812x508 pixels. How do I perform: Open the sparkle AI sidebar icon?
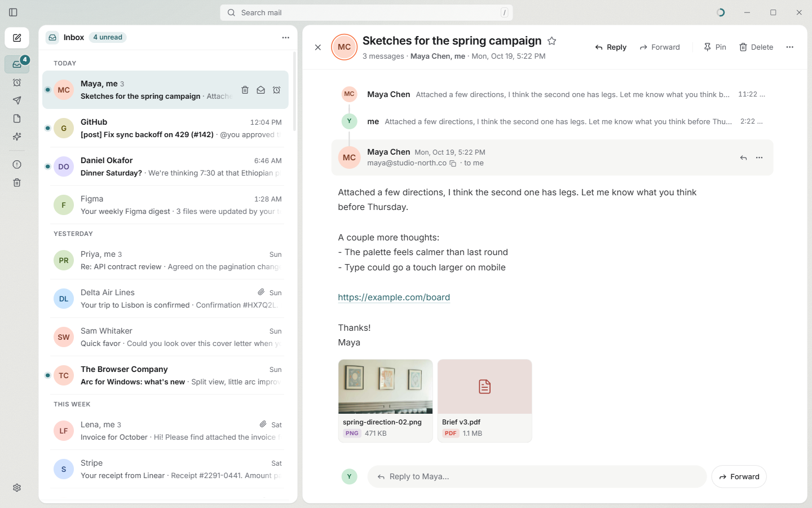click(17, 137)
